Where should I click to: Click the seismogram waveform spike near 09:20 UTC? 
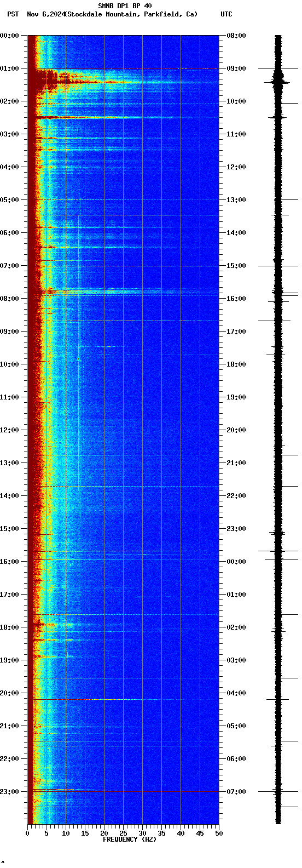click(278, 82)
